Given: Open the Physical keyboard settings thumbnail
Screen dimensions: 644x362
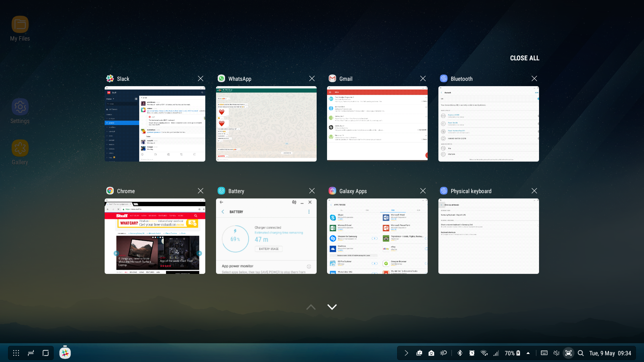Looking at the screenshot, I should 489,236.
